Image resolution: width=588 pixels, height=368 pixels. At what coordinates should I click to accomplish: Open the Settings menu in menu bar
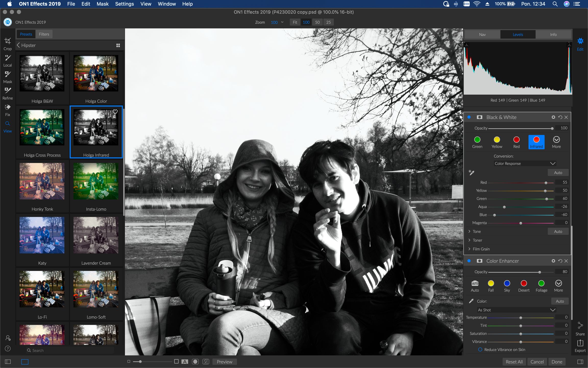click(124, 4)
